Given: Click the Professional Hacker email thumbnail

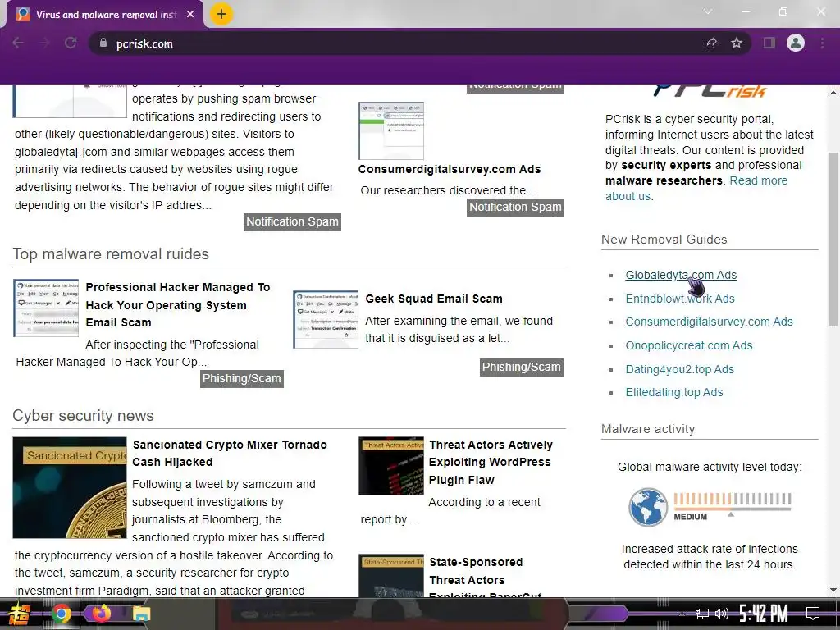Looking at the screenshot, I should (x=46, y=308).
